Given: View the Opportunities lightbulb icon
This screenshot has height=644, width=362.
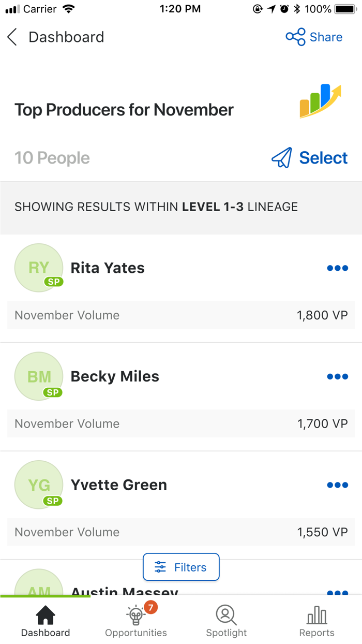Looking at the screenshot, I should click(x=135, y=616).
